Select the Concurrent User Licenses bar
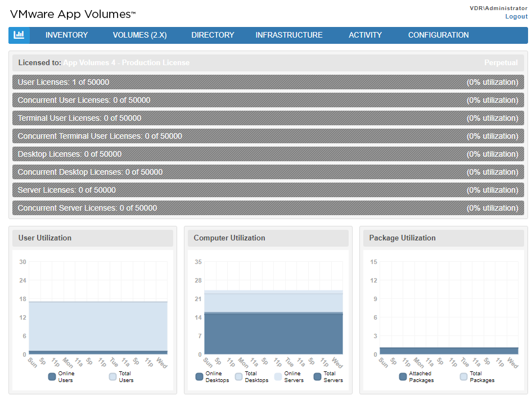532x400 pixels. click(x=268, y=100)
